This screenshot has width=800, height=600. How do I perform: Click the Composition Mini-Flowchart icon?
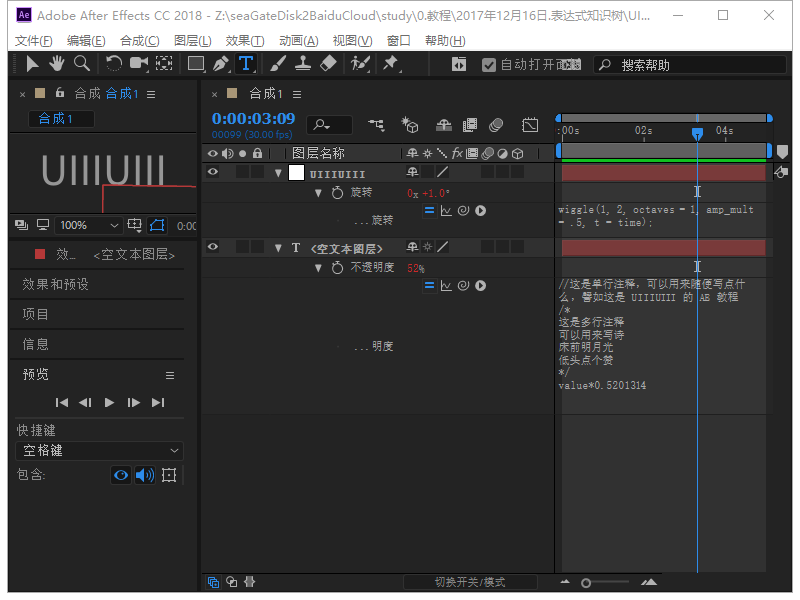(374, 125)
